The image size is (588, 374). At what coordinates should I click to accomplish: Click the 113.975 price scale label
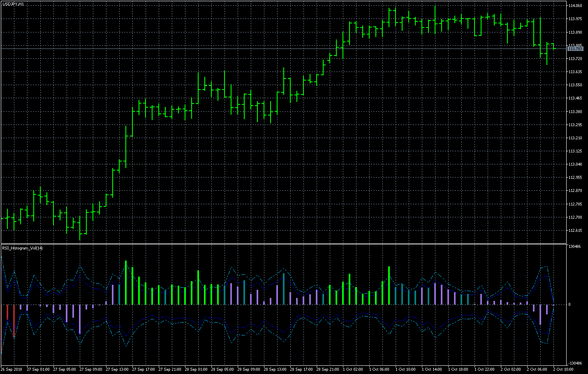575,19
